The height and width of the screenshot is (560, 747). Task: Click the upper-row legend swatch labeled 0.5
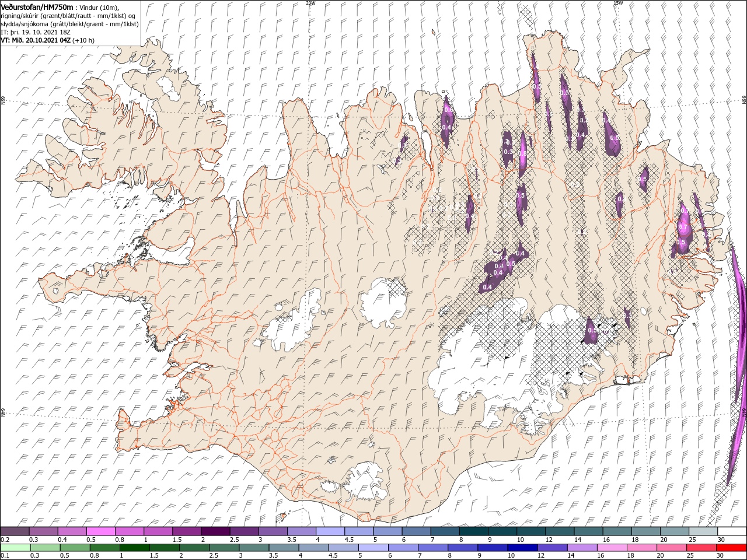100,531
